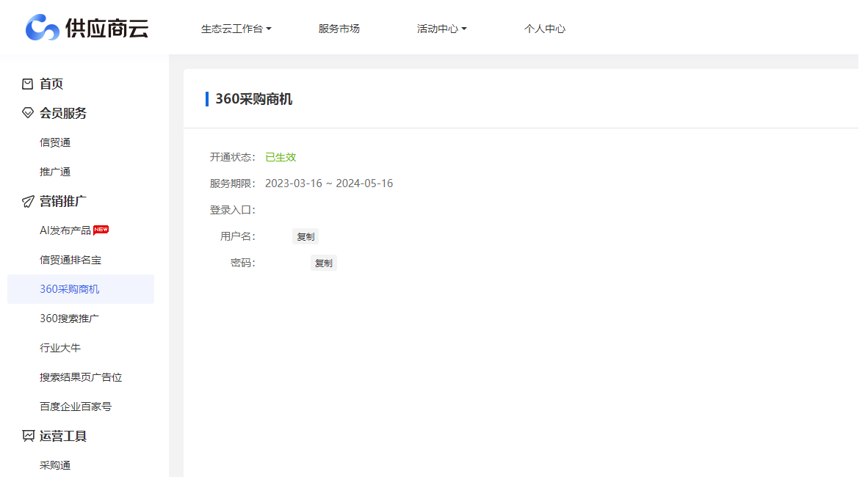Open 采购通 sidebar item

pyautogui.click(x=55, y=465)
